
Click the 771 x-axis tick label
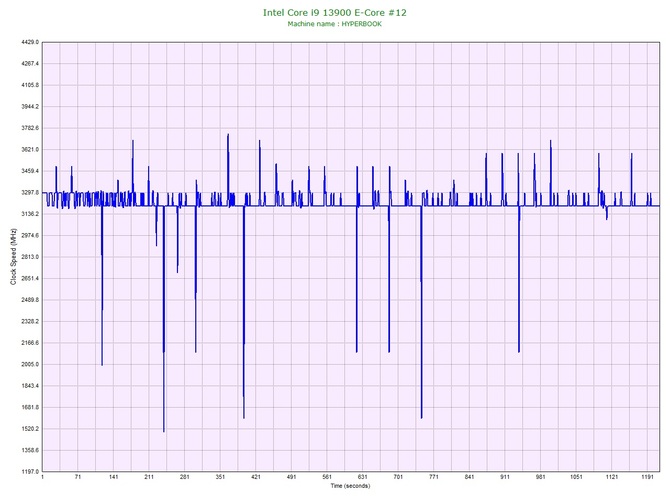[x=434, y=477]
